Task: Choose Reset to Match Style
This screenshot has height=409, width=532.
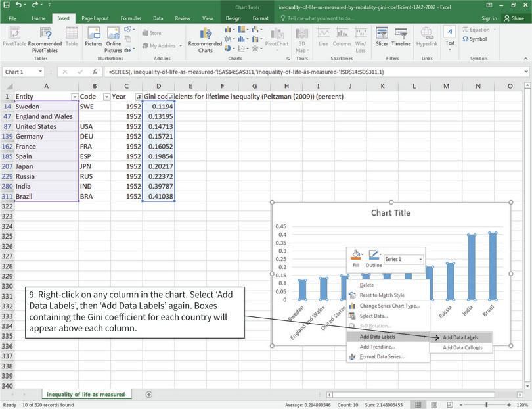Action: [x=388, y=295]
